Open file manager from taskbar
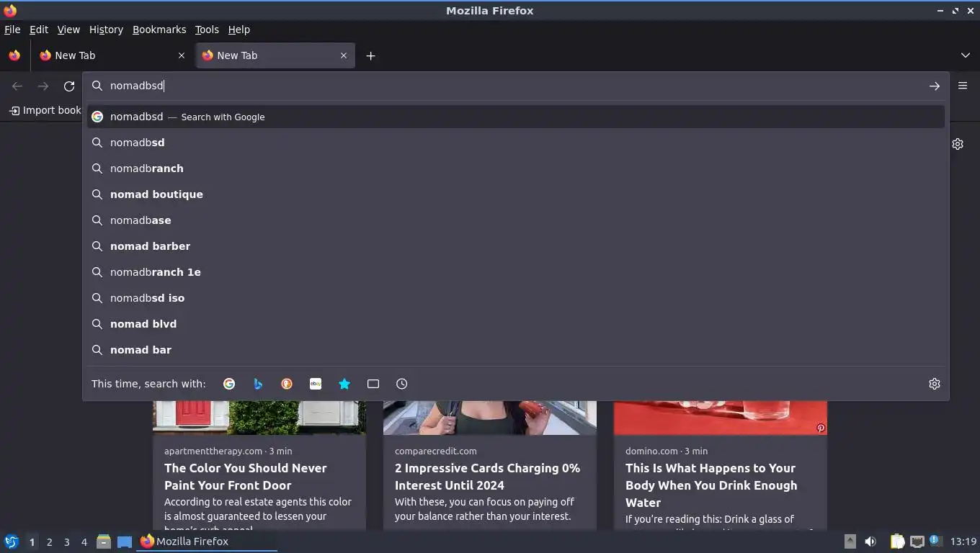This screenshot has height=553, width=980. 104,541
